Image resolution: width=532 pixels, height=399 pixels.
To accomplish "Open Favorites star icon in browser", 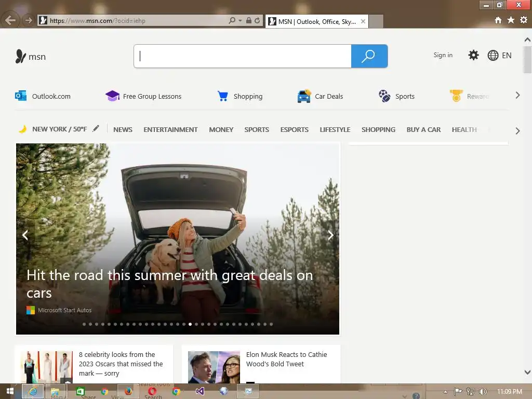I will coord(511,20).
